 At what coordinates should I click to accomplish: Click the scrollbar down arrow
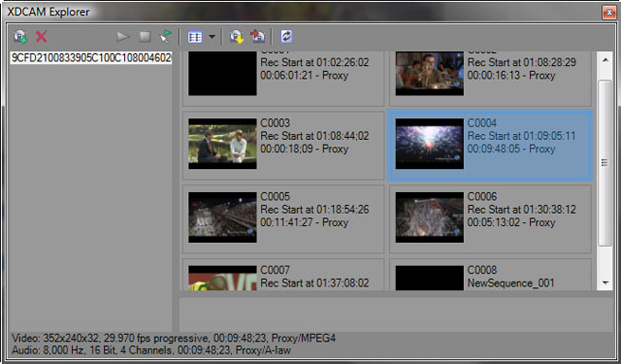point(605,283)
